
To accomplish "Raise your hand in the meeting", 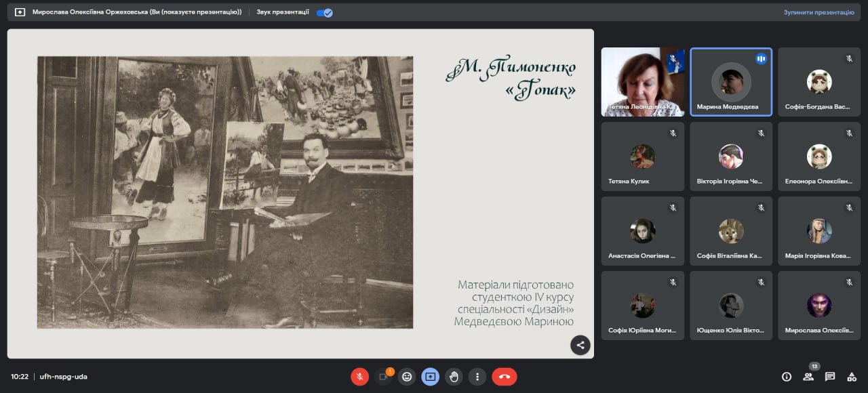I will pos(454,377).
